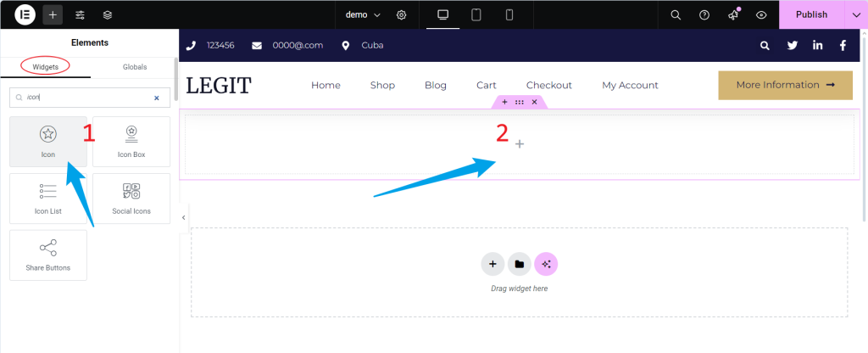
Task: Switch to tablet view mode
Action: coord(476,14)
